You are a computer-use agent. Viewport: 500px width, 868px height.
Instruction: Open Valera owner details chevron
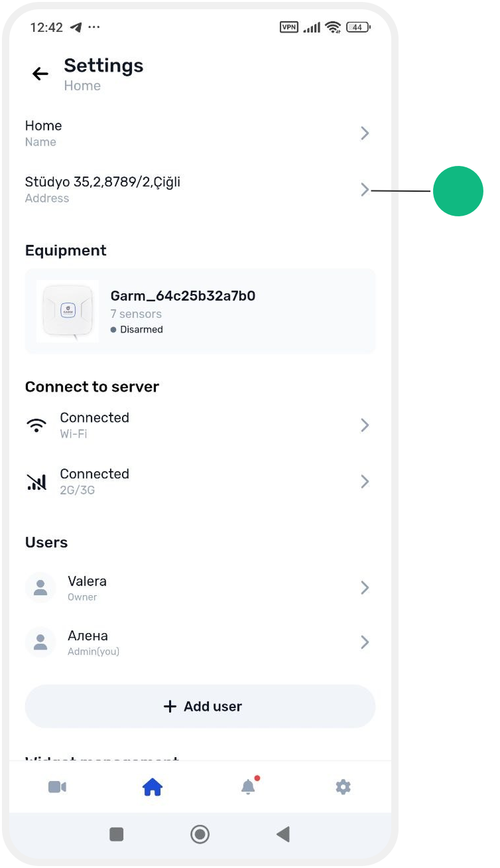click(x=365, y=587)
